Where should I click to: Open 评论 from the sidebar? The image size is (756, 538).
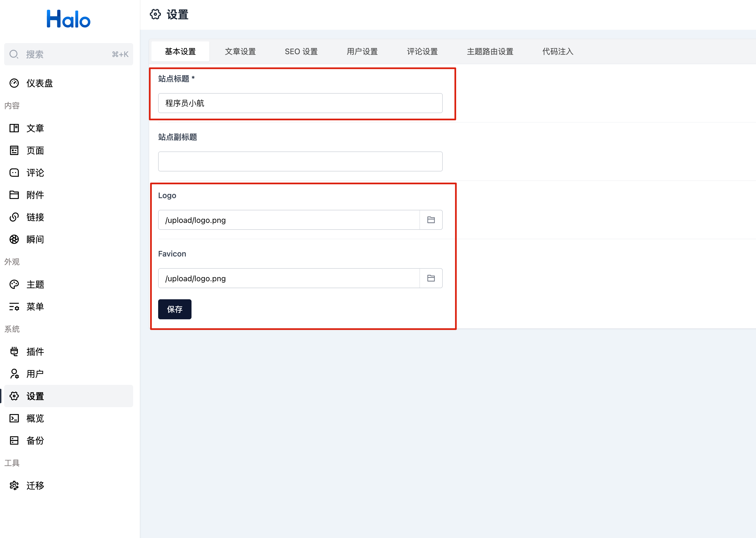[x=69, y=173]
